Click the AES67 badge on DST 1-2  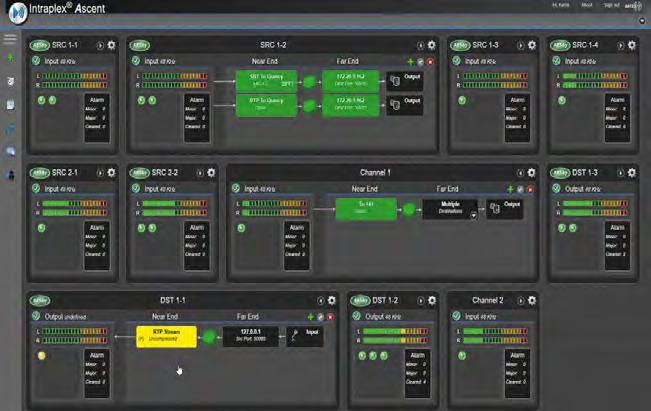(x=360, y=301)
